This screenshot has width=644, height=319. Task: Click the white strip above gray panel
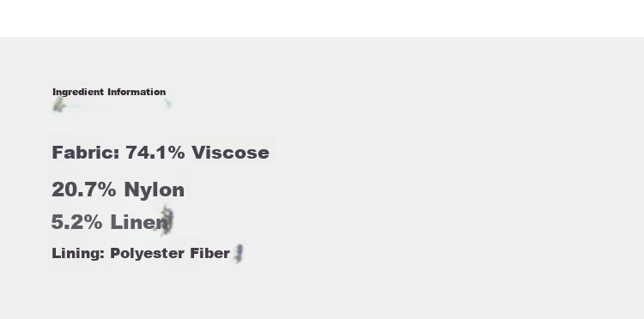(322, 19)
